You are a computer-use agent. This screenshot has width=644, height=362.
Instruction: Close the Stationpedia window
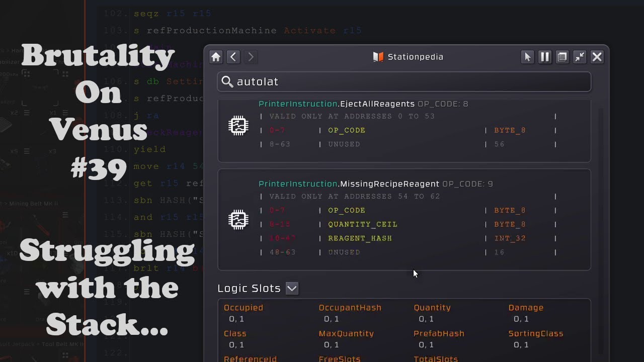597,57
